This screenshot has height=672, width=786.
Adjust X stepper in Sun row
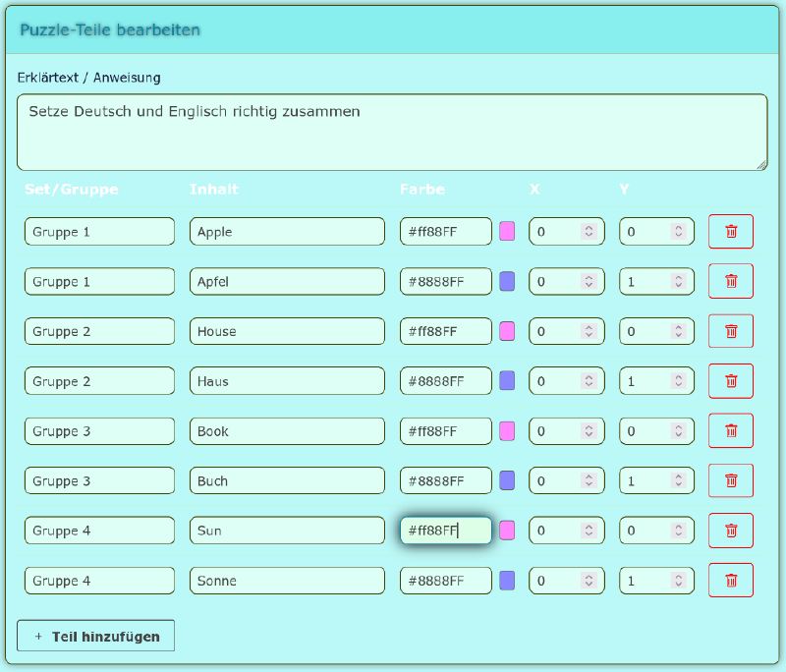point(589,531)
